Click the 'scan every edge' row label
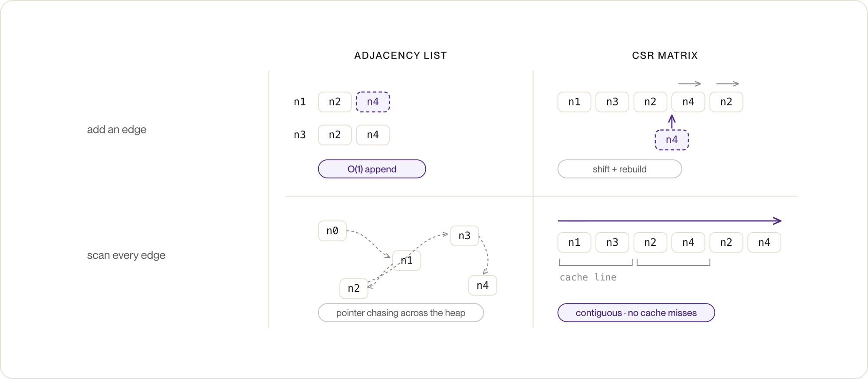This screenshot has height=379, width=868. tap(126, 255)
